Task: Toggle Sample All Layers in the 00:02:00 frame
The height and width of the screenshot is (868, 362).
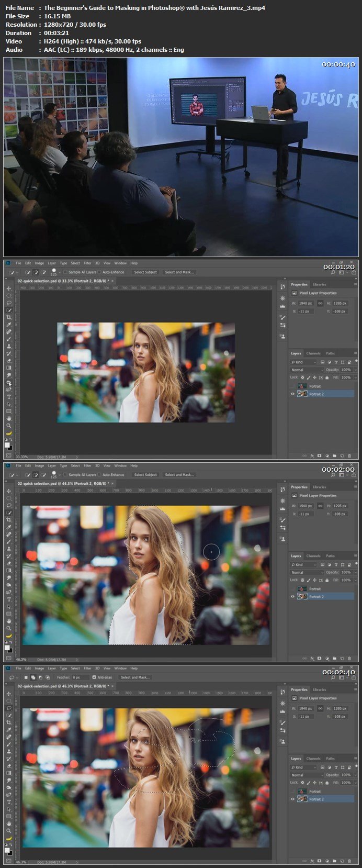Action: click(x=65, y=475)
